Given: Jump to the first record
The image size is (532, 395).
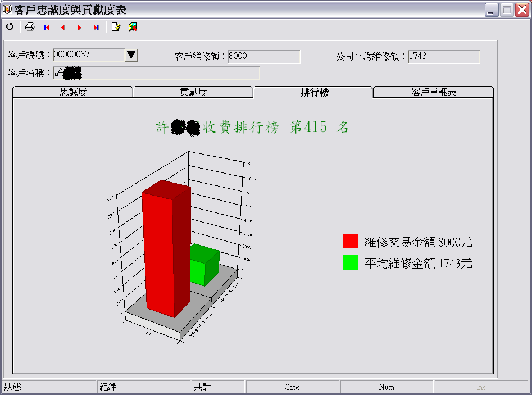Looking at the screenshot, I should 47,27.
